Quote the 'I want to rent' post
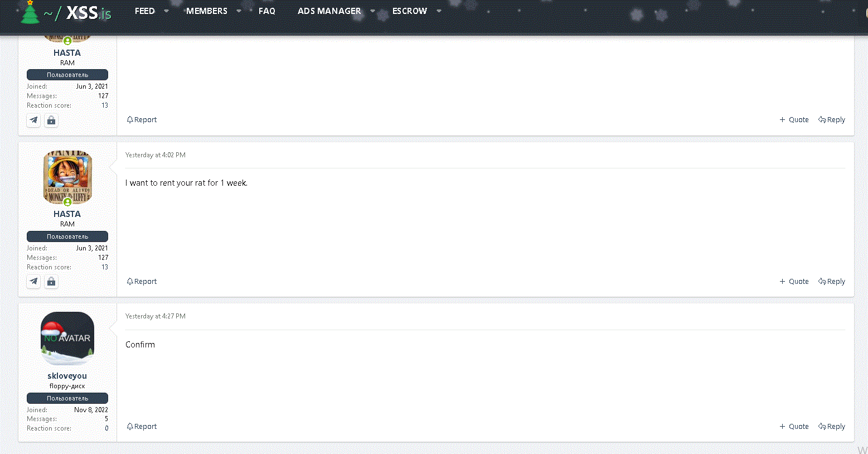This screenshot has height=454, width=868. (x=794, y=282)
